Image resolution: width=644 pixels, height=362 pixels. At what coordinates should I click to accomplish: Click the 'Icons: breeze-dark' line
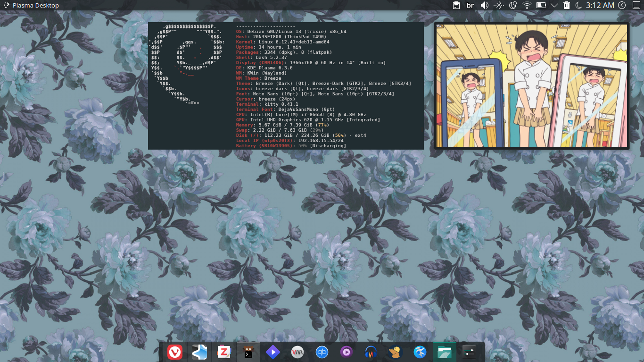303,89
